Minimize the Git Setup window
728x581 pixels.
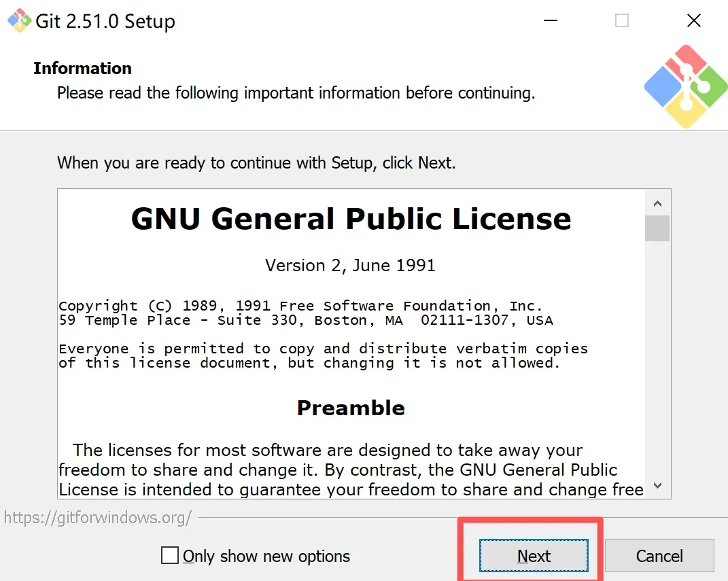click(x=551, y=20)
